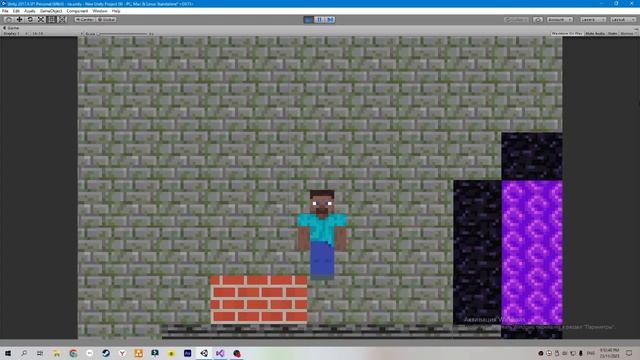This screenshot has width=640, height=360.
Task: Open the white round app taskbar icon
Action: point(89,353)
